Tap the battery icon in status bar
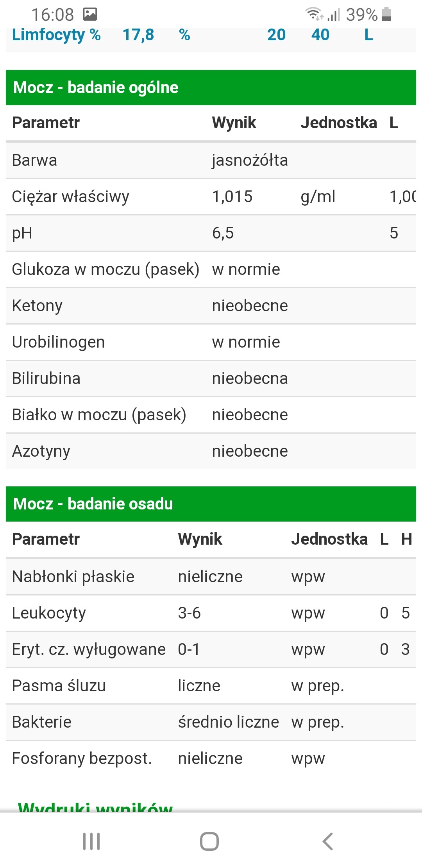The height and width of the screenshot is (868, 422). [386, 14]
